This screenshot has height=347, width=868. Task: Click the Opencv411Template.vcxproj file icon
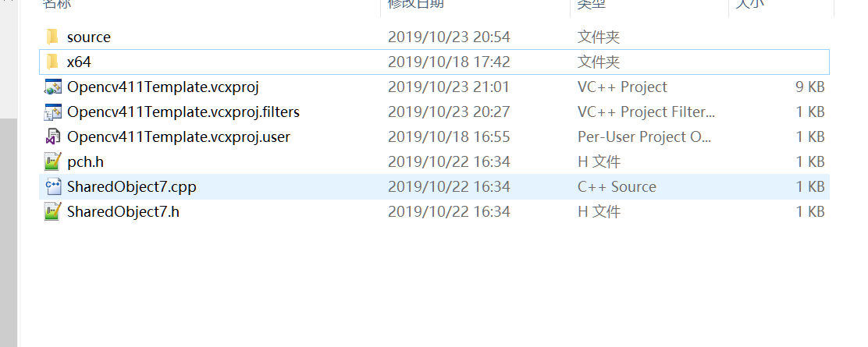coord(52,87)
